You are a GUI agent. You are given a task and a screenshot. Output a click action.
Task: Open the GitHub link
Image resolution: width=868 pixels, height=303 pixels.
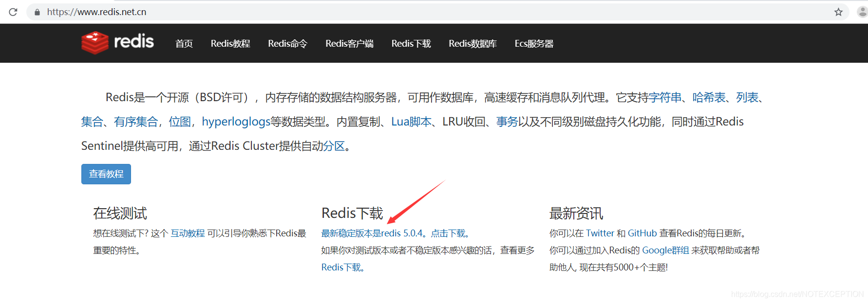coord(642,233)
